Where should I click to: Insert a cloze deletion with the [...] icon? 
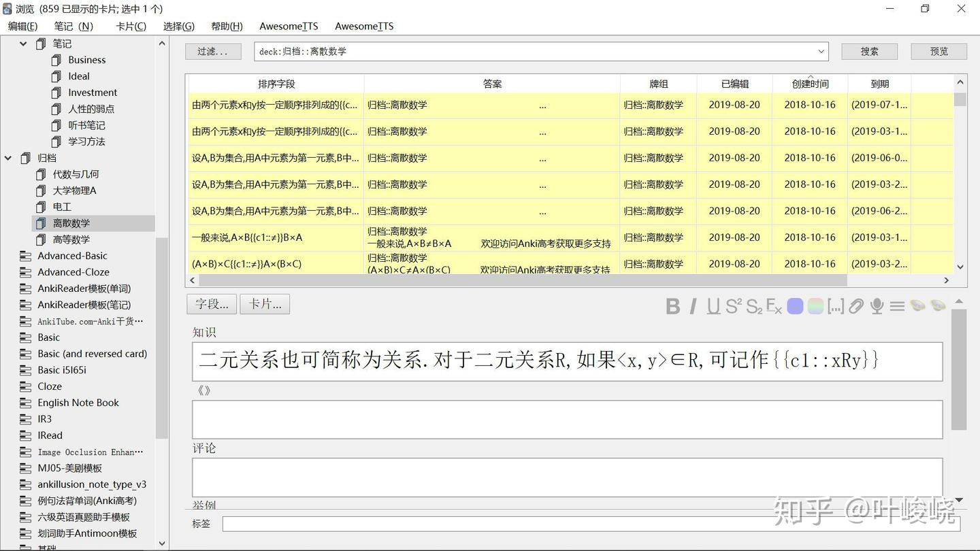coord(836,307)
